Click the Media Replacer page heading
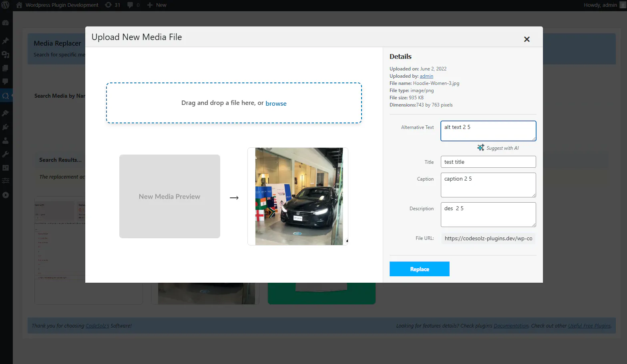 pyautogui.click(x=57, y=43)
